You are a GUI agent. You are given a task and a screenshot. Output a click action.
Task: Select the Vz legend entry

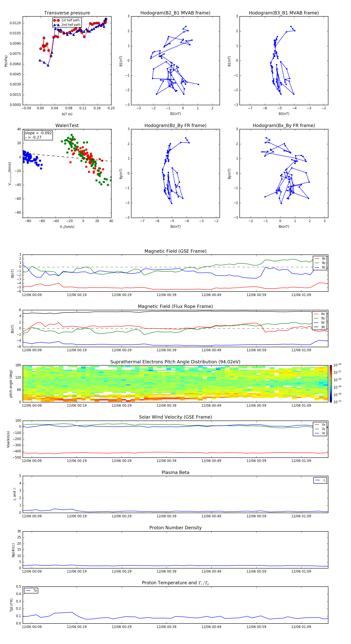pos(320,433)
